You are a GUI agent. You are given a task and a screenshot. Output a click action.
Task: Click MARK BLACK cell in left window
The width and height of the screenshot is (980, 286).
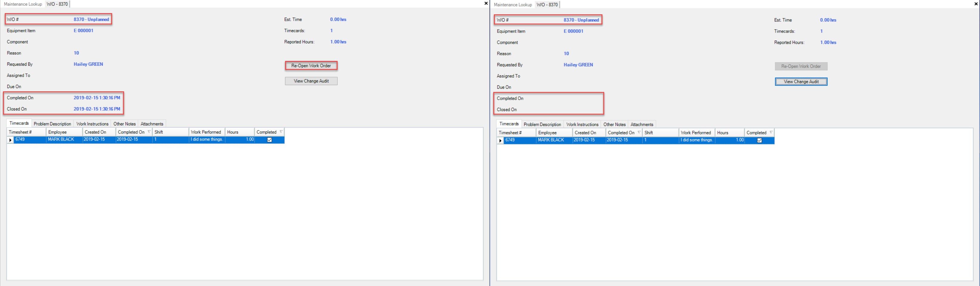[x=64, y=140]
